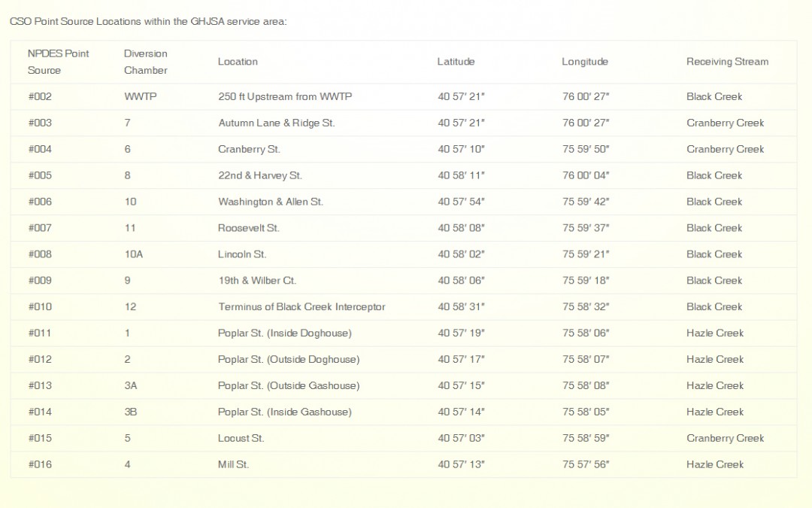The width and height of the screenshot is (812, 508).
Task: Click the CSO Point Source Locations heading text
Action: [148, 21]
